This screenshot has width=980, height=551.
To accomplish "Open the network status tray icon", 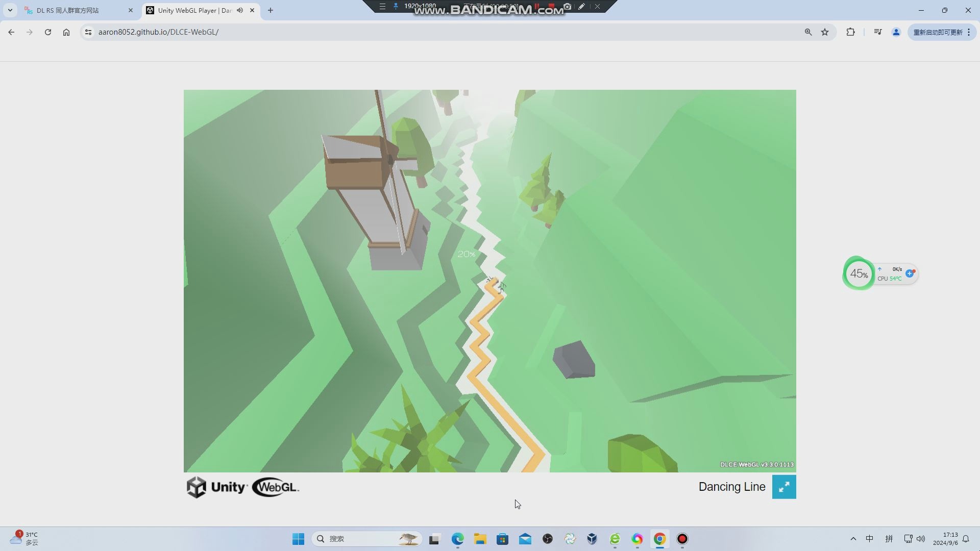I will 908,539.
